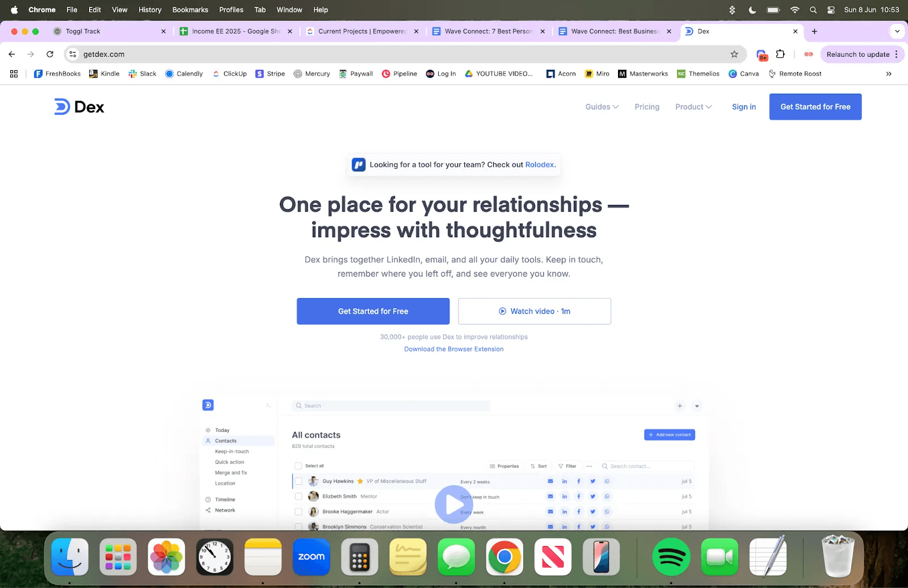Open the History menu in menu bar
The width and height of the screenshot is (908, 588).
pos(150,10)
